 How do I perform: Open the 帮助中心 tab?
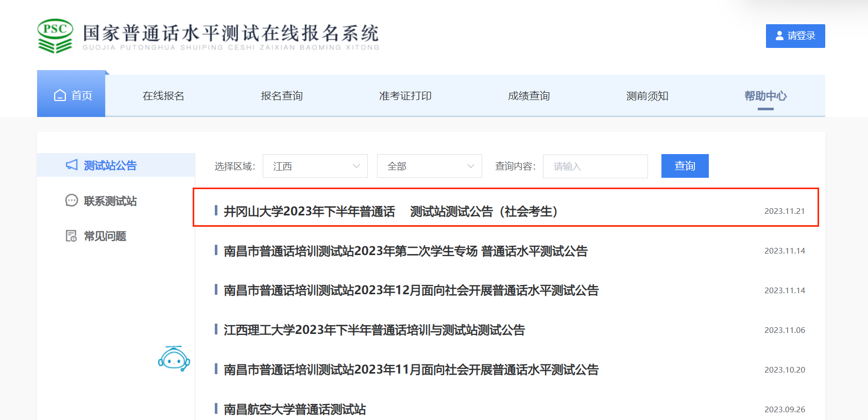tap(765, 96)
